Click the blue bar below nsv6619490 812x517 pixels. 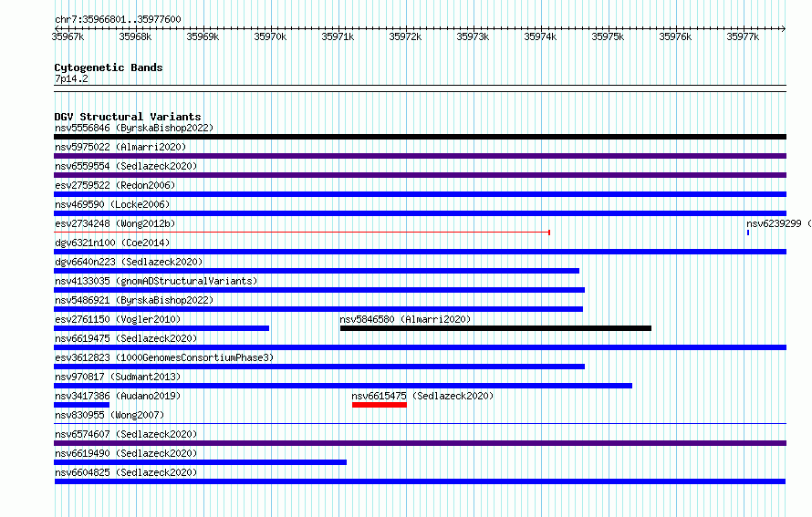(x=200, y=462)
